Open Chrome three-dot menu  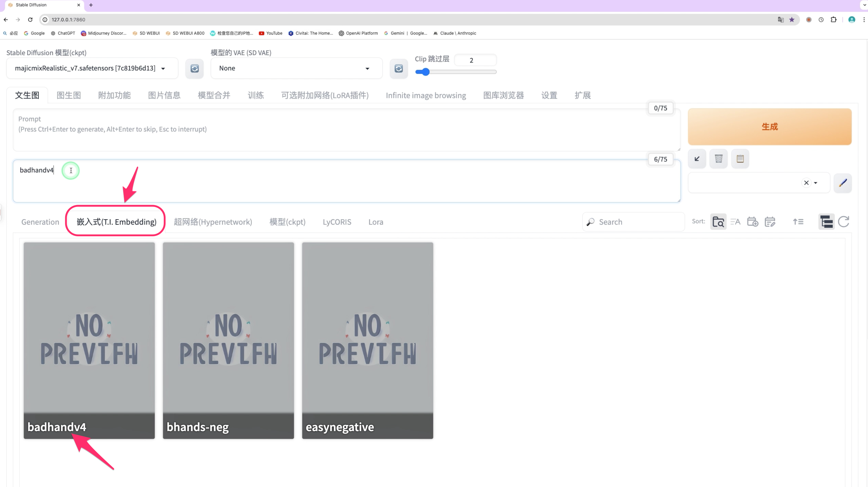pos(864,19)
